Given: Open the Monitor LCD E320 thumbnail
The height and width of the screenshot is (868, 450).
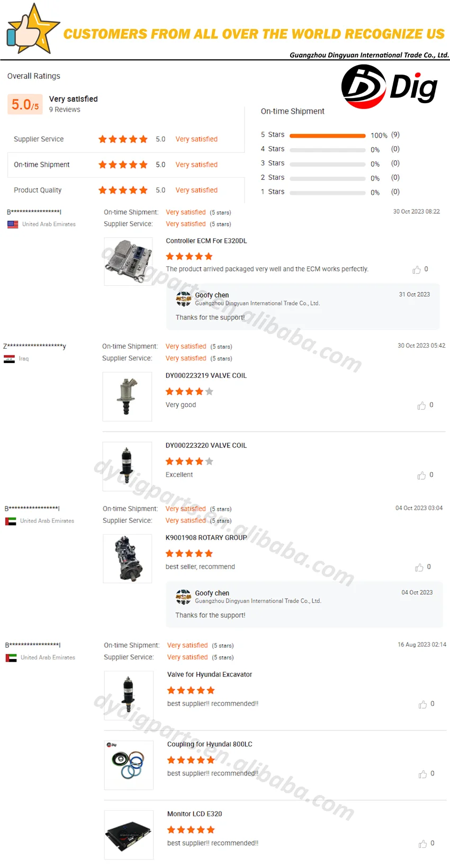Looking at the screenshot, I should pyautogui.click(x=129, y=835).
